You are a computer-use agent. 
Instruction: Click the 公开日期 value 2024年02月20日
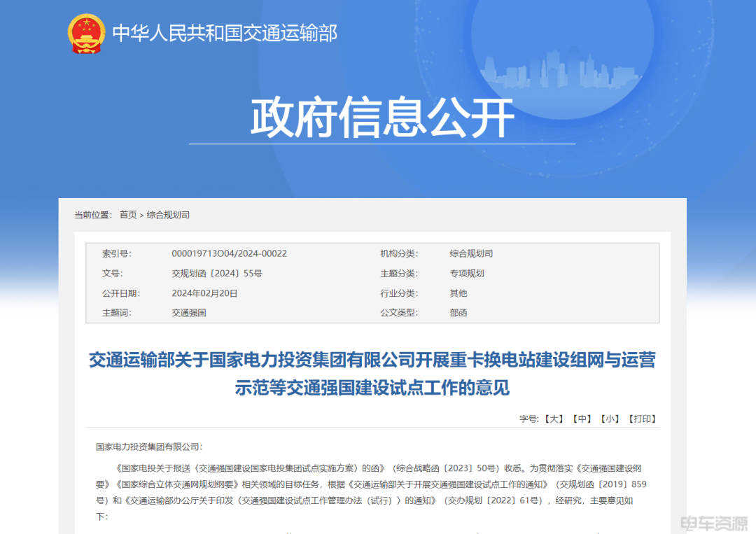point(204,293)
